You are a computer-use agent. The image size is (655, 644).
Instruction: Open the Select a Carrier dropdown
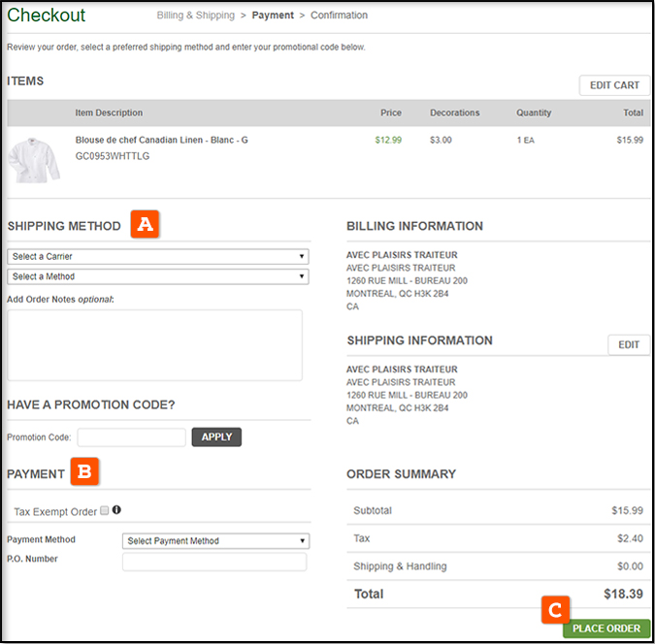point(157,257)
